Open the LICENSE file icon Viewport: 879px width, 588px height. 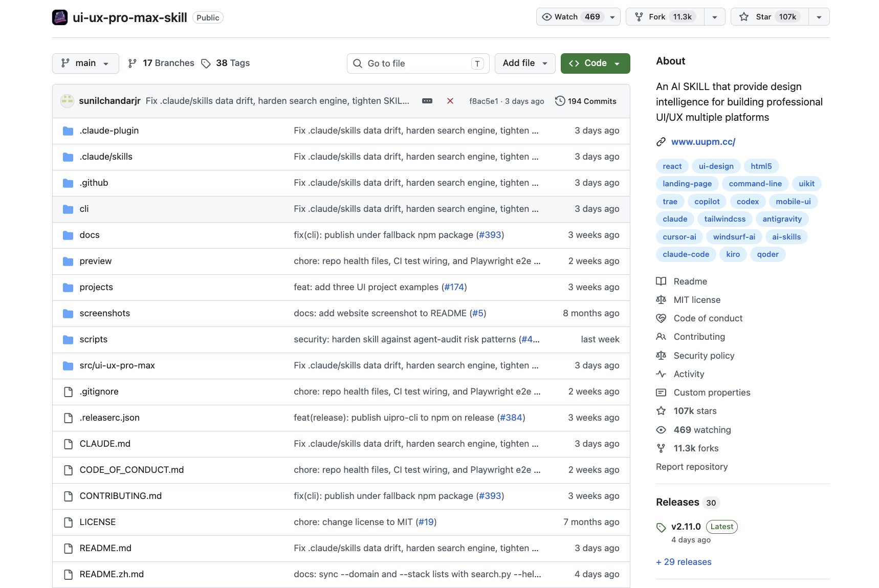point(68,522)
